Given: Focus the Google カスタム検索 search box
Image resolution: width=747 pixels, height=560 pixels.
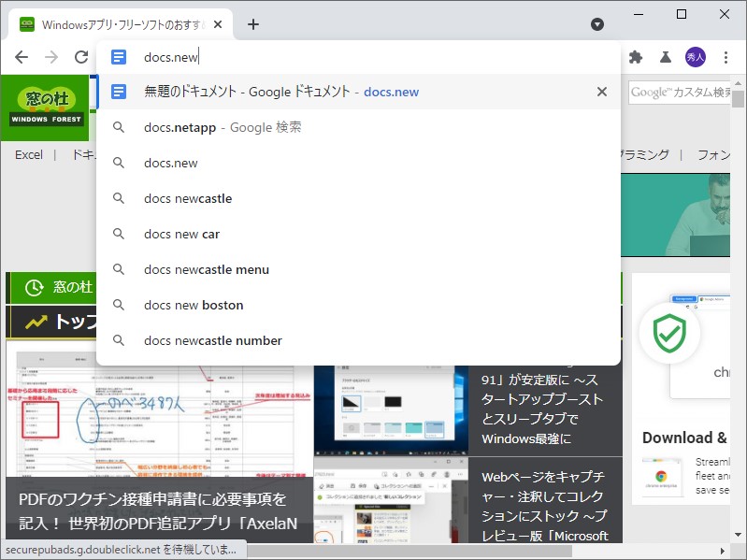Looking at the screenshot, I should (680, 93).
